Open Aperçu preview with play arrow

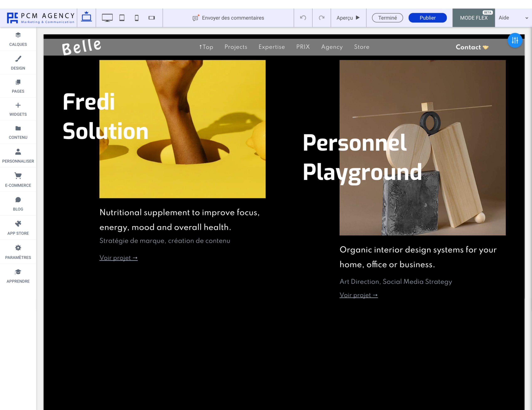tap(348, 18)
